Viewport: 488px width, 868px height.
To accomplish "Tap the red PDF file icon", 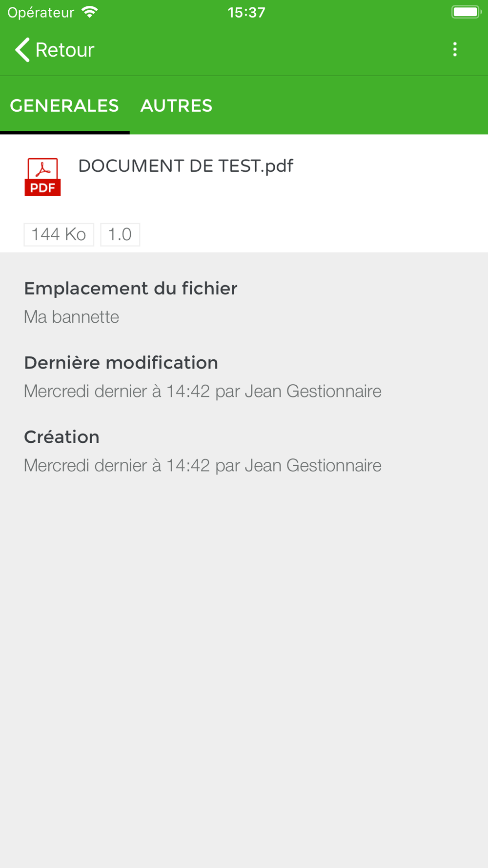I will (x=42, y=177).
